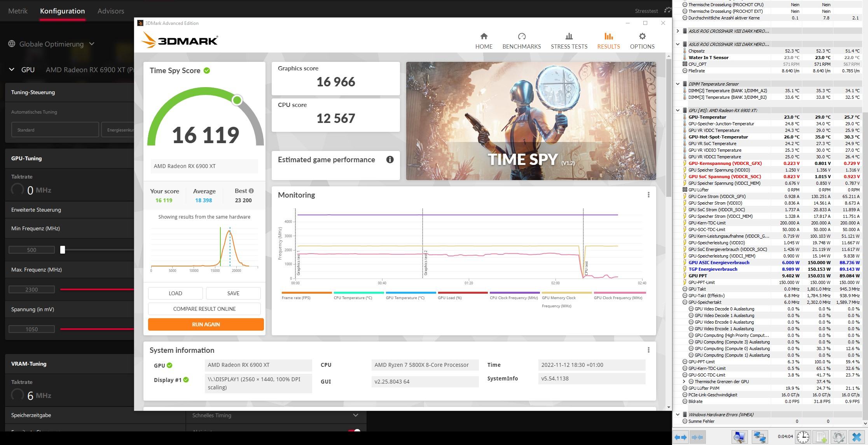This screenshot has height=445, width=868.
Task: Click the info icon next to Best score
Action: pyautogui.click(x=251, y=191)
